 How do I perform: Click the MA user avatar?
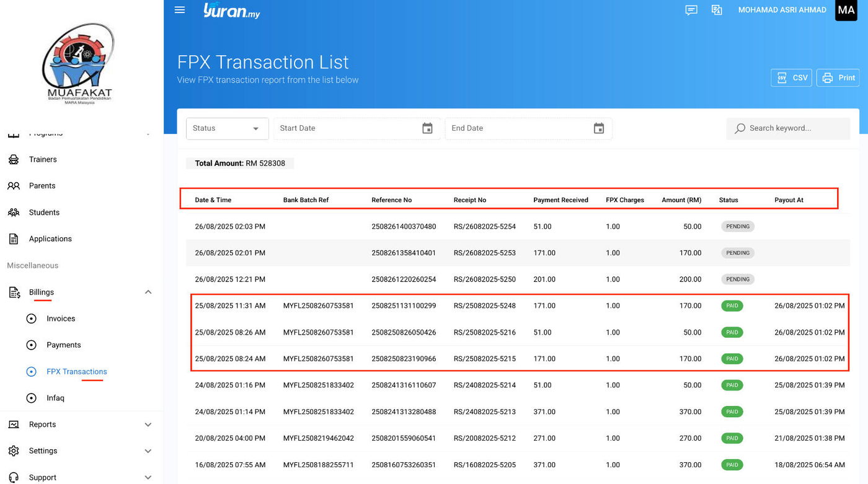pyautogui.click(x=846, y=10)
